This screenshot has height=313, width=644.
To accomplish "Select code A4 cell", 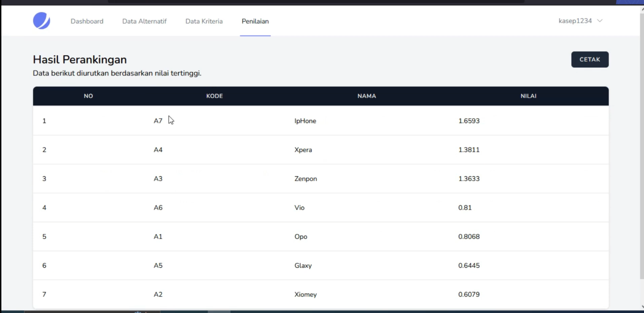I will click(158, 150).
